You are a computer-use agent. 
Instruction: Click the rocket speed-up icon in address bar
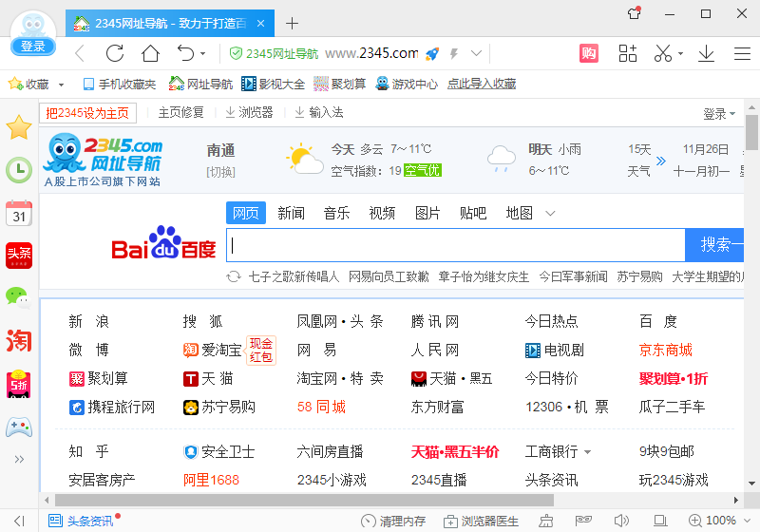point(432,54)
